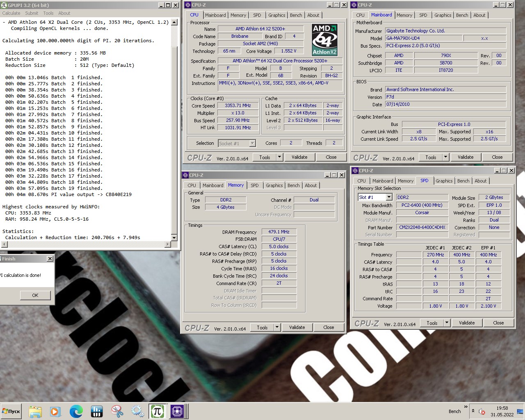The height and width of the screenshot is (420, 525).
Task: Click the DRAM Frequency value 479.1 MHz
Action: tap(279, 232)
